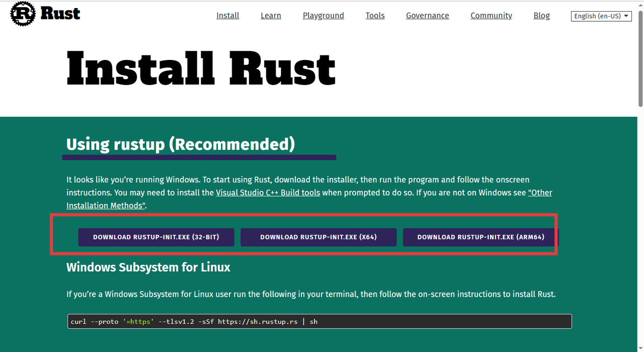Click the Install Rust page heading

coord(201,68)
